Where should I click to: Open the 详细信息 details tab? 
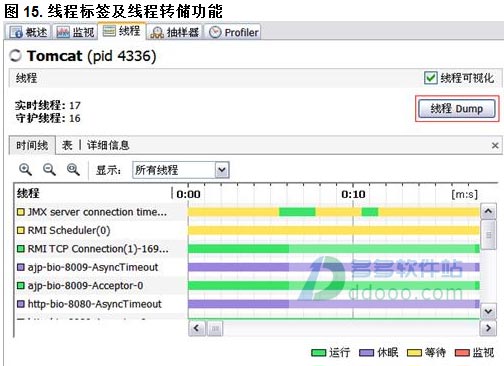point(108,145)
